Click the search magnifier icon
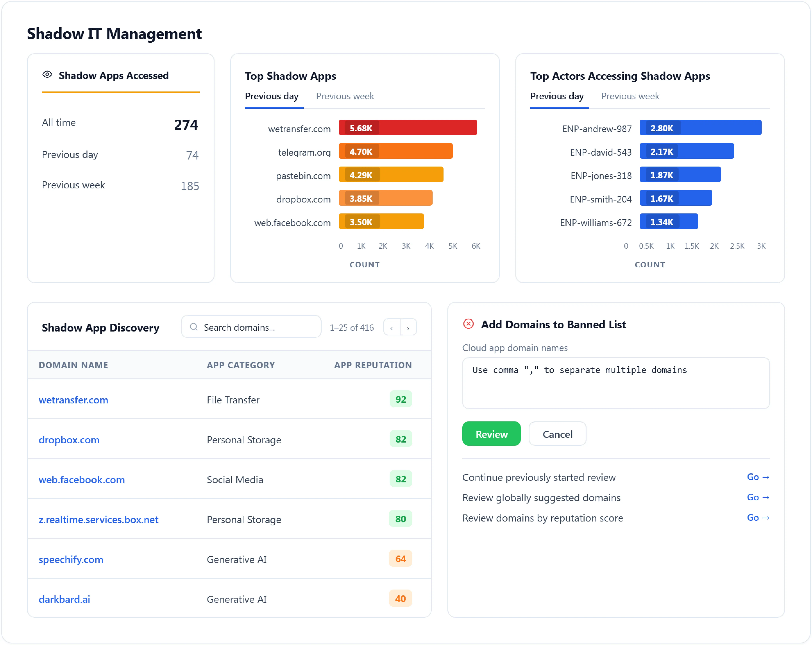 point(194,327)
